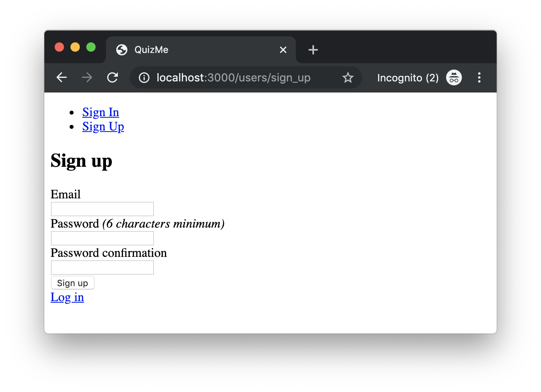Open the Sign In link
Screen dimensions: 541x392
click(x=100, y=113)
